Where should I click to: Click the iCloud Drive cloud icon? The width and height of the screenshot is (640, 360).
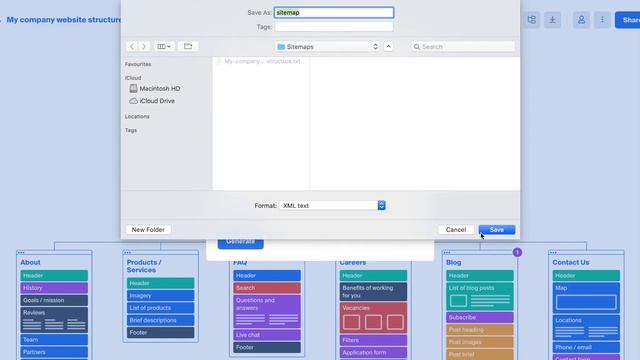133,101
